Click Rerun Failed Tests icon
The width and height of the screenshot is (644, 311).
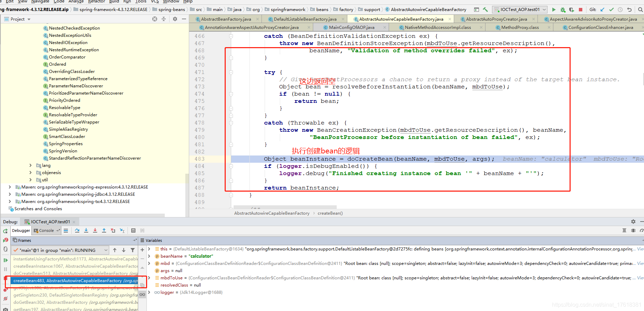pos(5,240)
